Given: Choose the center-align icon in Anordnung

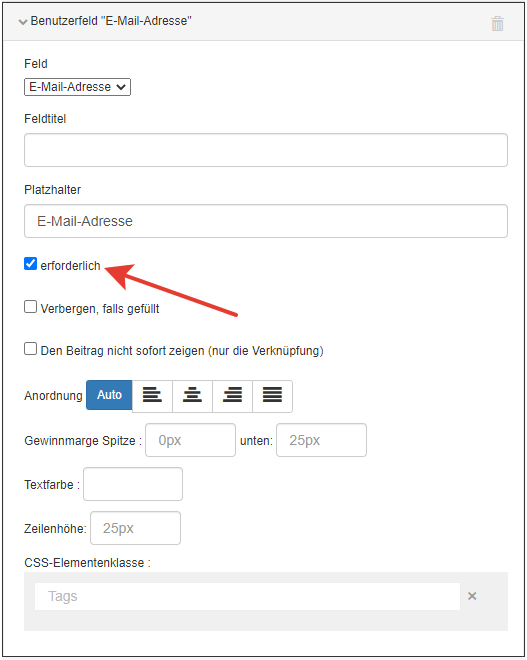Looking at the screenshot, I should pyautogui.click(x=192, y=396).
